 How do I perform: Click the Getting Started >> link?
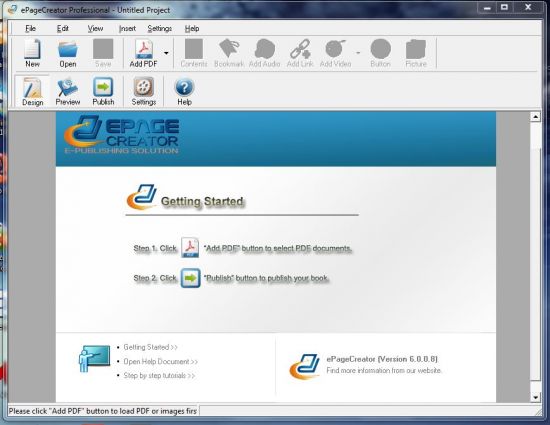(x=150, y=347)
